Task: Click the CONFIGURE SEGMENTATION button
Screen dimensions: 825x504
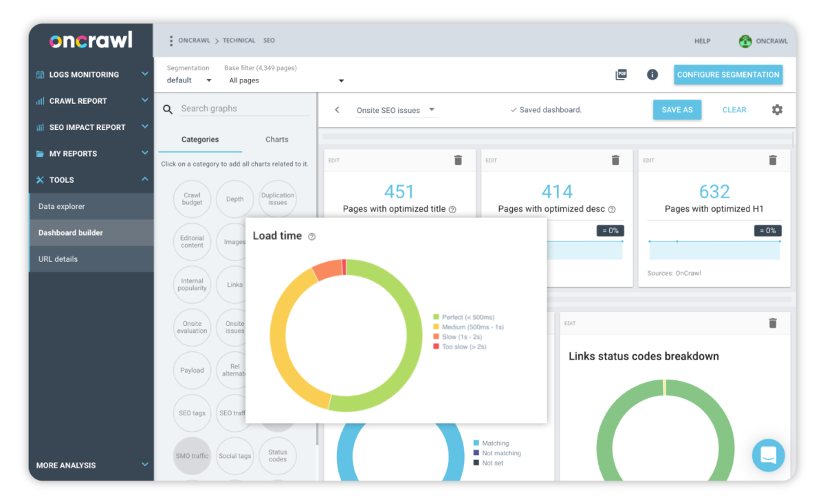Action: (728, 75)
